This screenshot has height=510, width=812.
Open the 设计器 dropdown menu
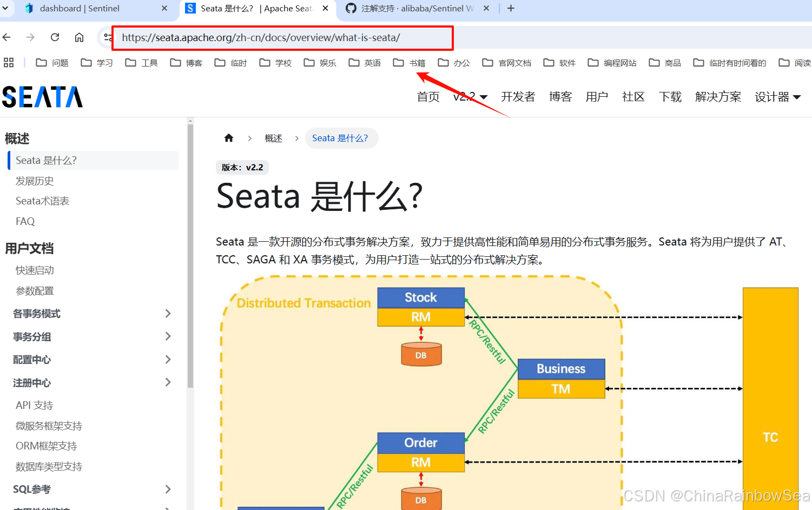click(x=777, y=97)
